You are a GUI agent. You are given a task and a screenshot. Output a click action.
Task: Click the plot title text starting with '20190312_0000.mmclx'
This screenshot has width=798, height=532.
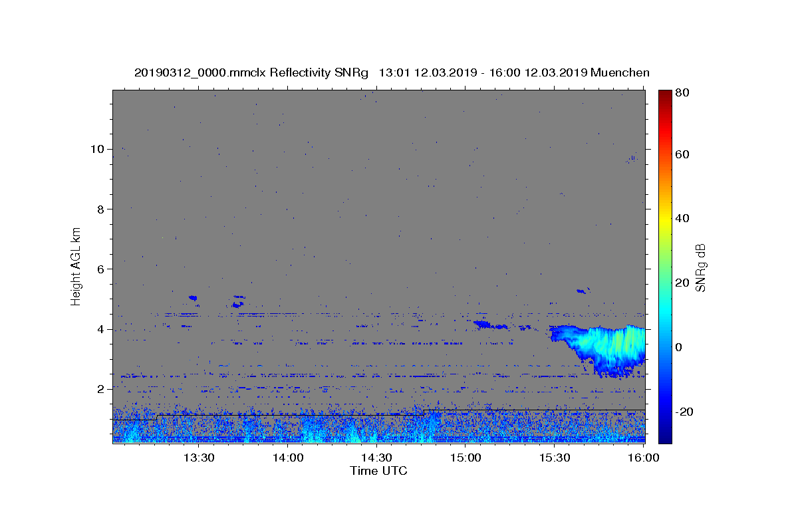[392, 72]
